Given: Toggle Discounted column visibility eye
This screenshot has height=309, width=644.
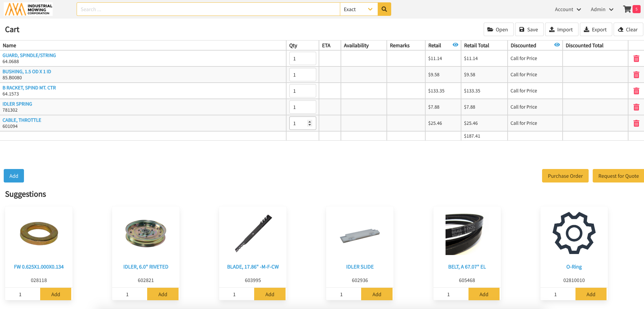Looking at the screenshot, I should [x=557, y=45].
